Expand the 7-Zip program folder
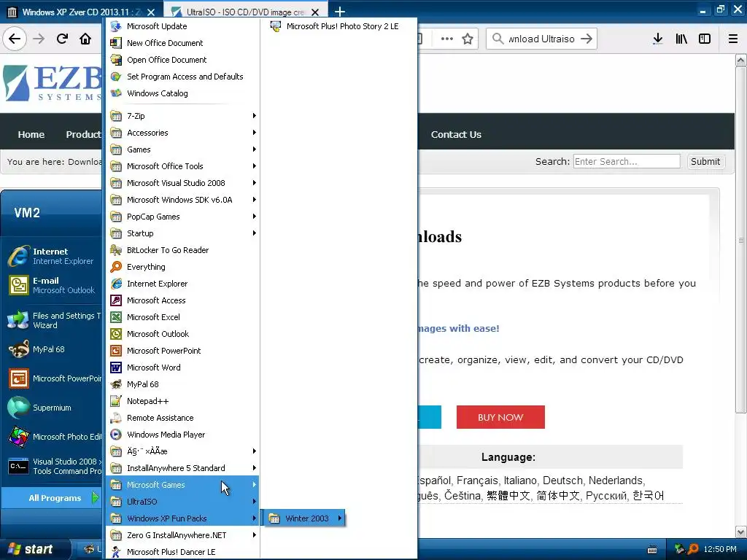This screenshot has width=747, height=560. click(182, 116)
